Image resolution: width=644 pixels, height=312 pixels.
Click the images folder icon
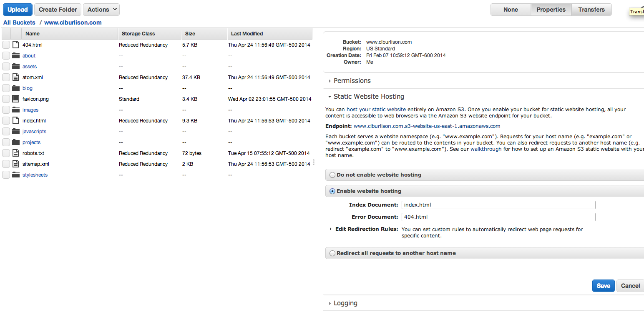click(16, 110)
